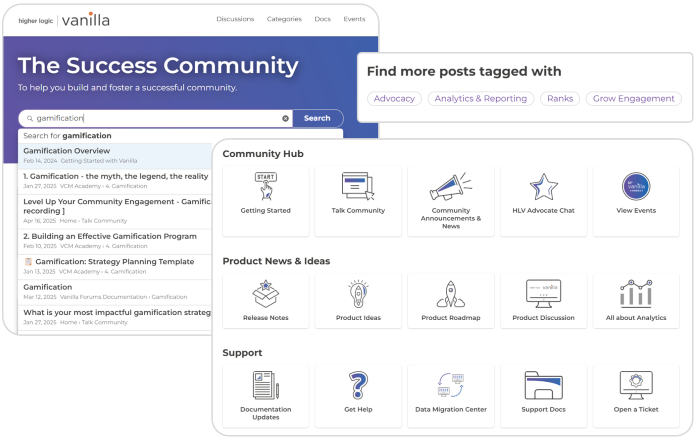
Task: Select the Analytics & Reporting tag
Action: [480, 99]
